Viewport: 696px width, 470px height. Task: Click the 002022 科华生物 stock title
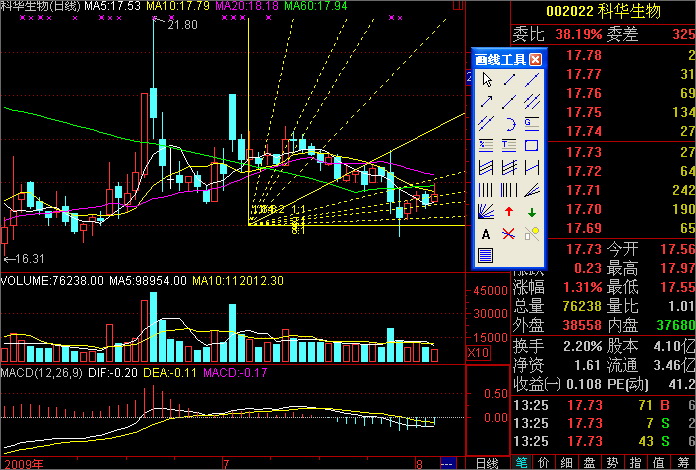coord(603,10)
